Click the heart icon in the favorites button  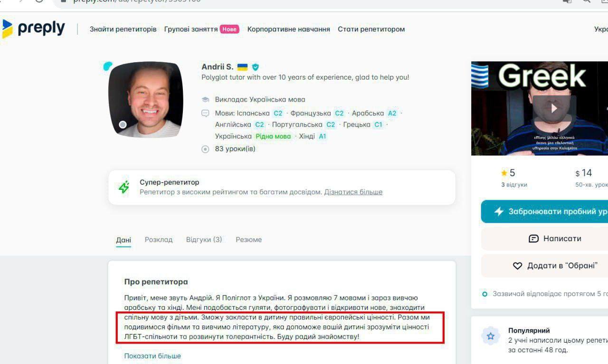pos(518,266)
